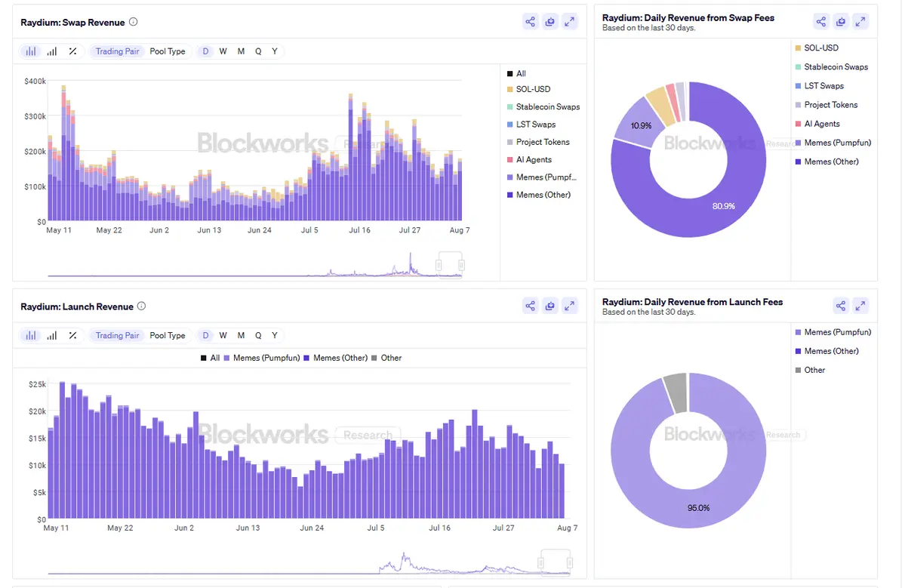
Task: Toggle Project Tokens in Swap Revenue legend
Action: point(538,142)
